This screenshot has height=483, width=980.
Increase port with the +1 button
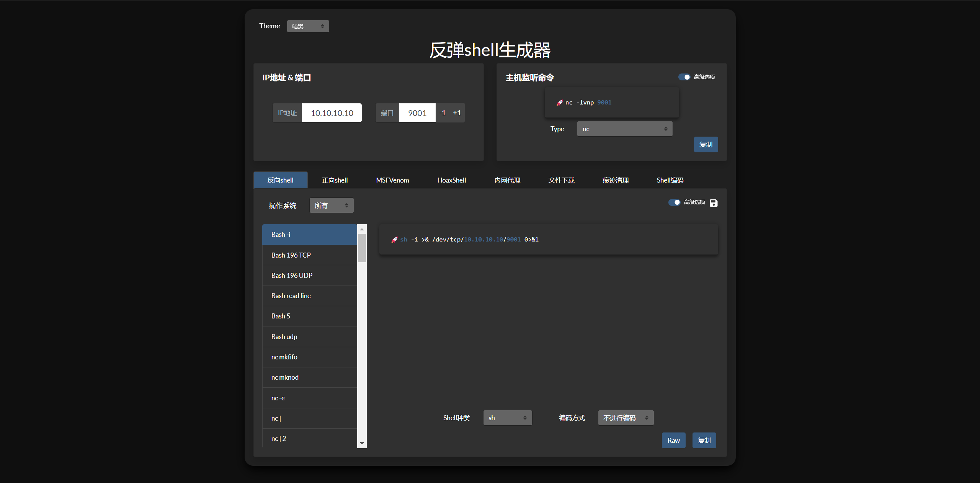[x=457, y=113]
